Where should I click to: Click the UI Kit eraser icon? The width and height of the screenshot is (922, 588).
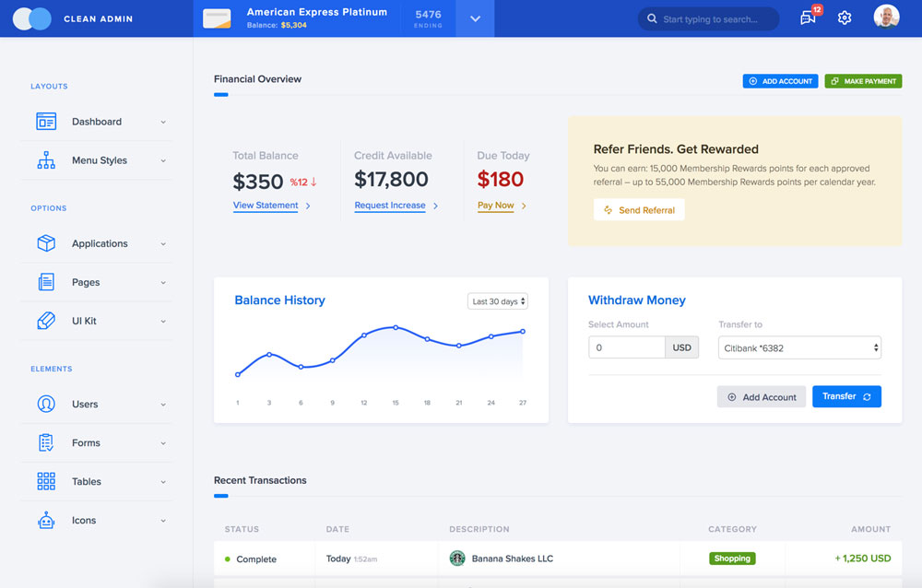coord(46,321)
